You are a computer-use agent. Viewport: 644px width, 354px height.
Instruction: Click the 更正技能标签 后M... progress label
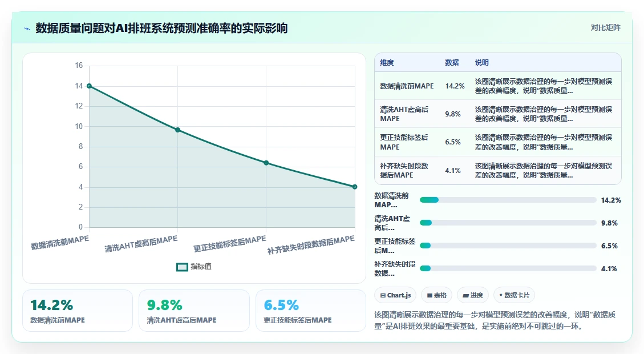tap(395, 246)
